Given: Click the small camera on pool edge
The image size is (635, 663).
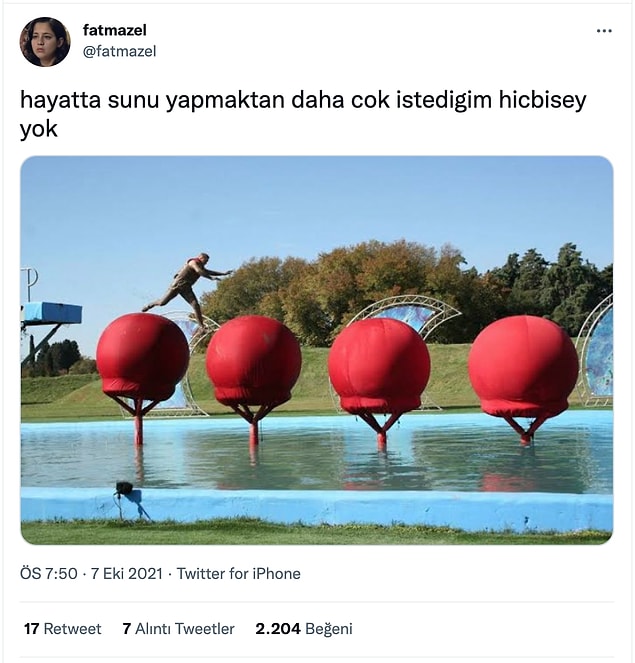Looking at the screenshot, I should point(124,488).
